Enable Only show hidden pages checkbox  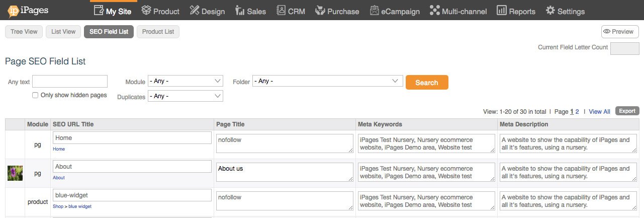(x=35, y=95)
